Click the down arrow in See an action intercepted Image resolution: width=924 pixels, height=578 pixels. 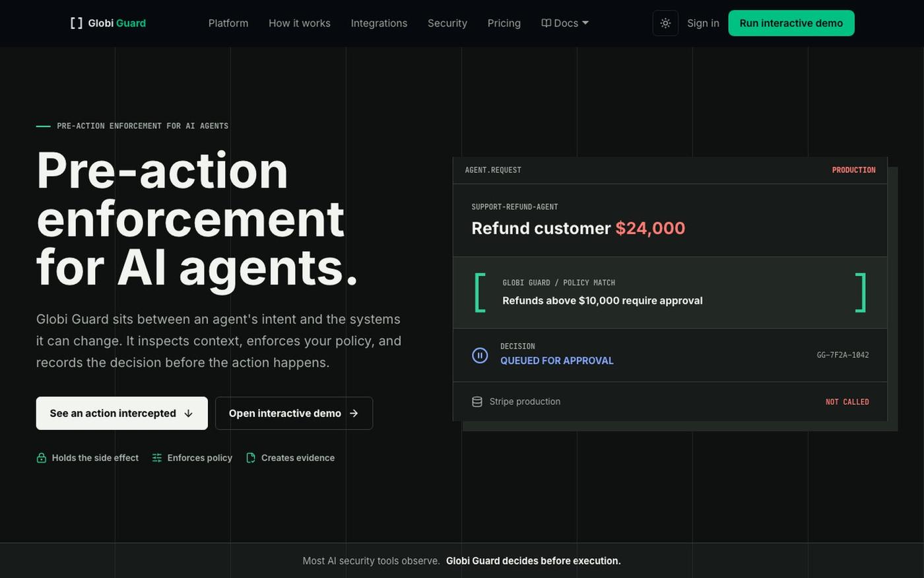tap(188, 414)
